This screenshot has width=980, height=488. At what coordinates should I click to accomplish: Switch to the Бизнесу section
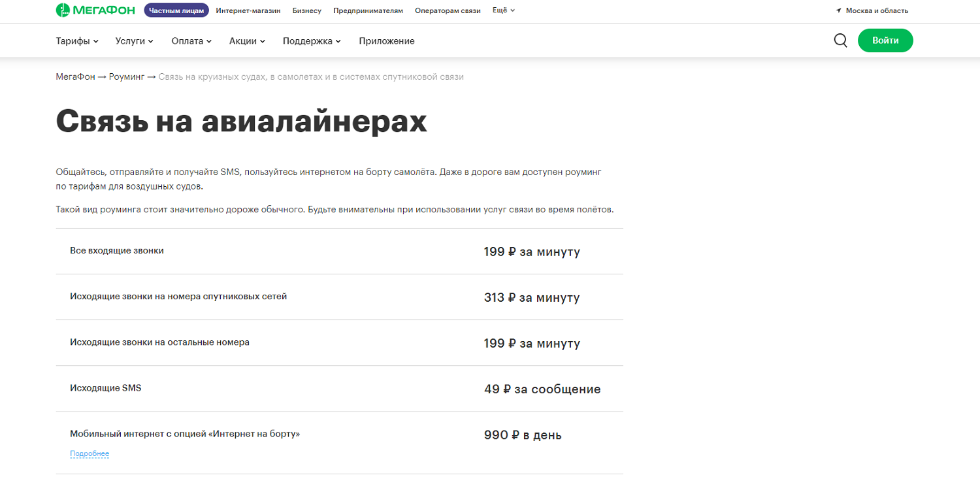coord(307,10)
